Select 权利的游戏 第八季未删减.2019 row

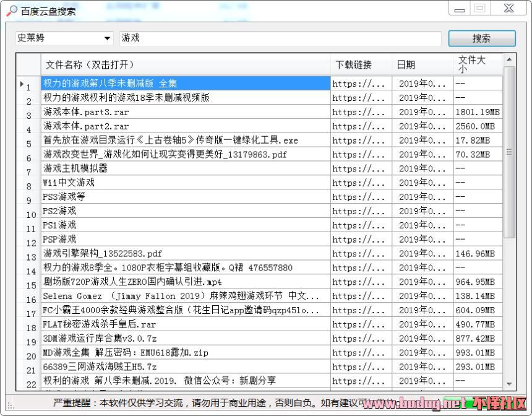[186, 381]
